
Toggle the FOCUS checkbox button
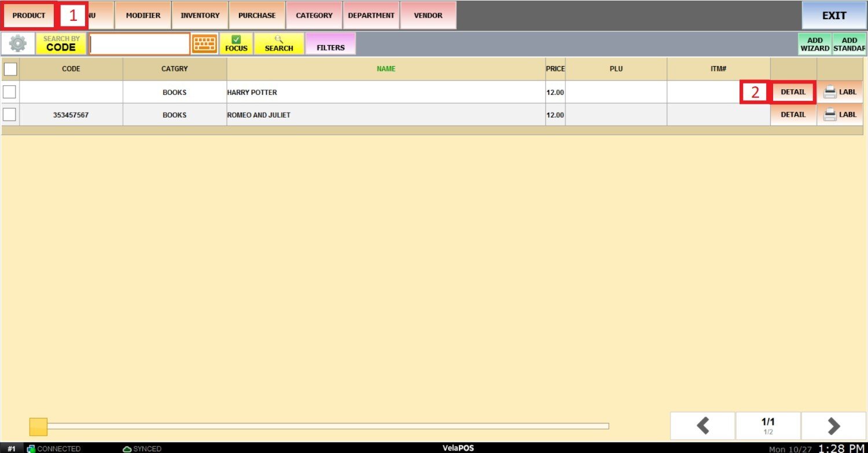pyautogui.click(x=236, y=44)
